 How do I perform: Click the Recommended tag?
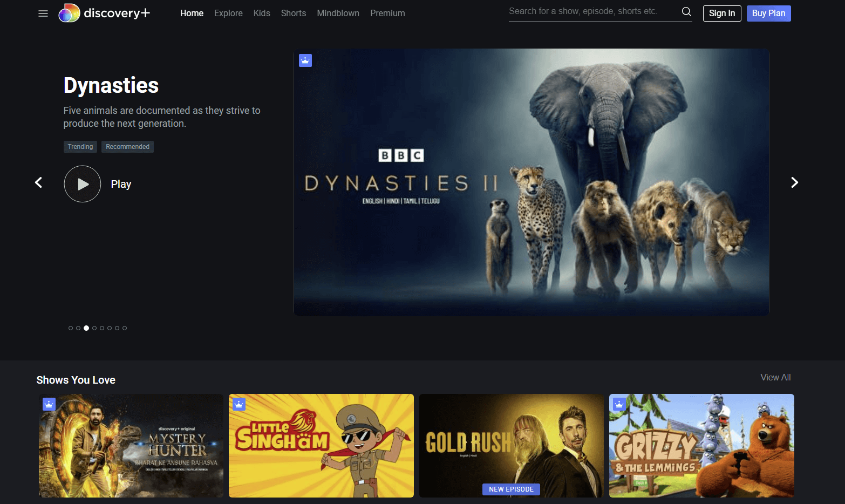click(127, 147)
